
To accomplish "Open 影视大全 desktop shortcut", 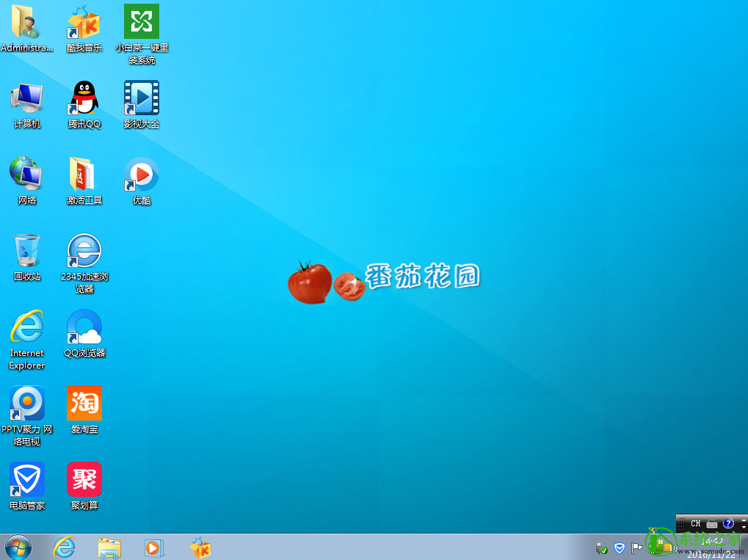I will coord(142,106).
